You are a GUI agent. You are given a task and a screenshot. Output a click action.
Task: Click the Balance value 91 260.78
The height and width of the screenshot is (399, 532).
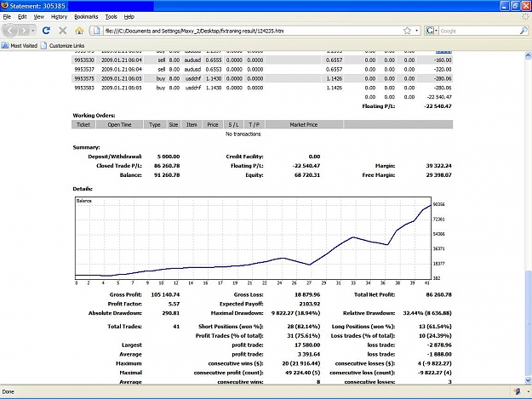(x=167, y=175)
